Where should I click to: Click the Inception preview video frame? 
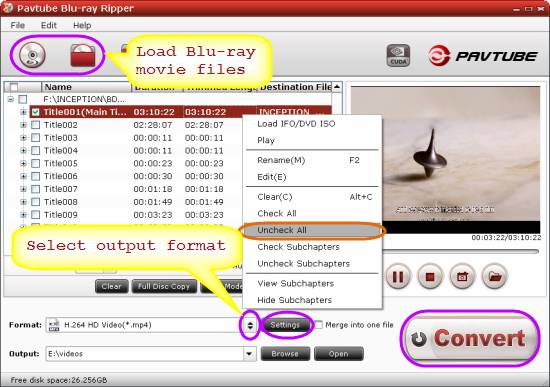pyautogui.click(x=445, y=160)
